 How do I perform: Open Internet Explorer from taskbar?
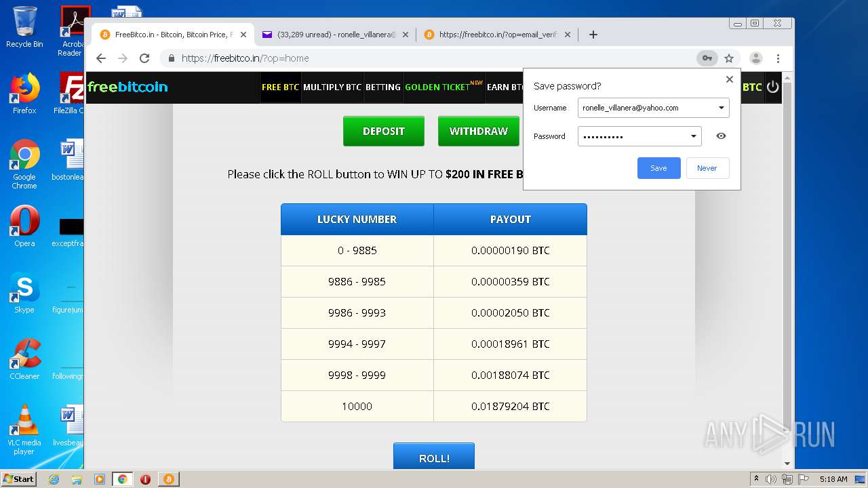(x=54, y=479)
